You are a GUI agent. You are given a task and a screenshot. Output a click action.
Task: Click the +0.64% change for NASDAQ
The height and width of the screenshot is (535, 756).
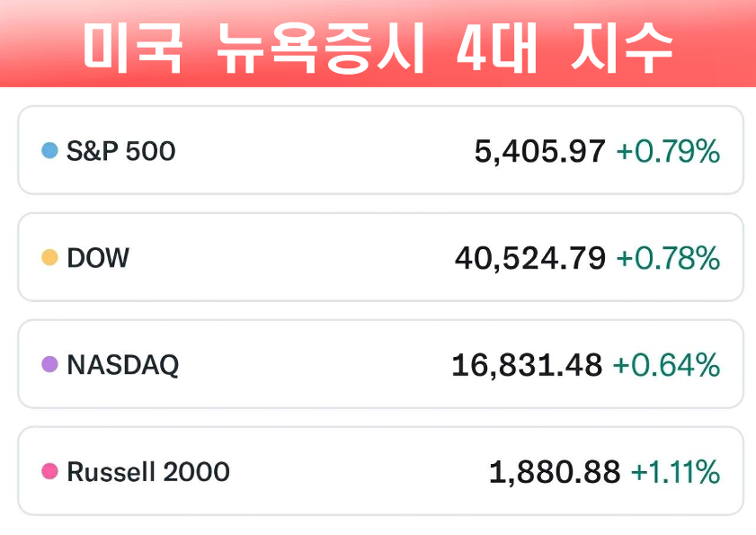(x=666, y=365)
